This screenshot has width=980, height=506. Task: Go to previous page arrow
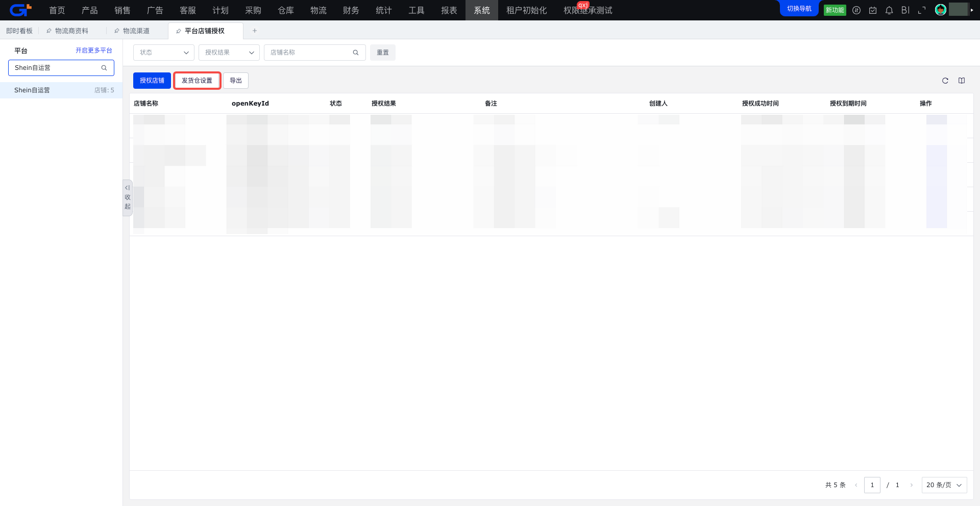click(x=856, y=485)
